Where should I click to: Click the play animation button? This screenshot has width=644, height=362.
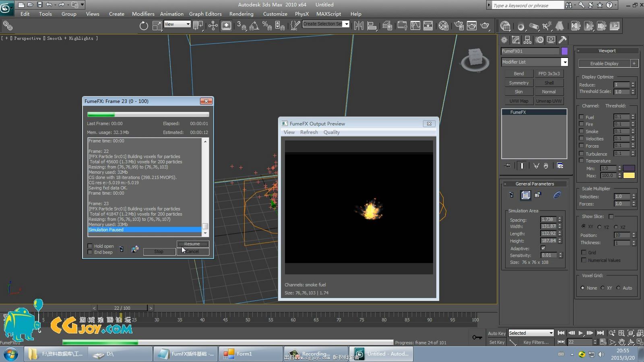pyautogui.click(x=581, y=333)
